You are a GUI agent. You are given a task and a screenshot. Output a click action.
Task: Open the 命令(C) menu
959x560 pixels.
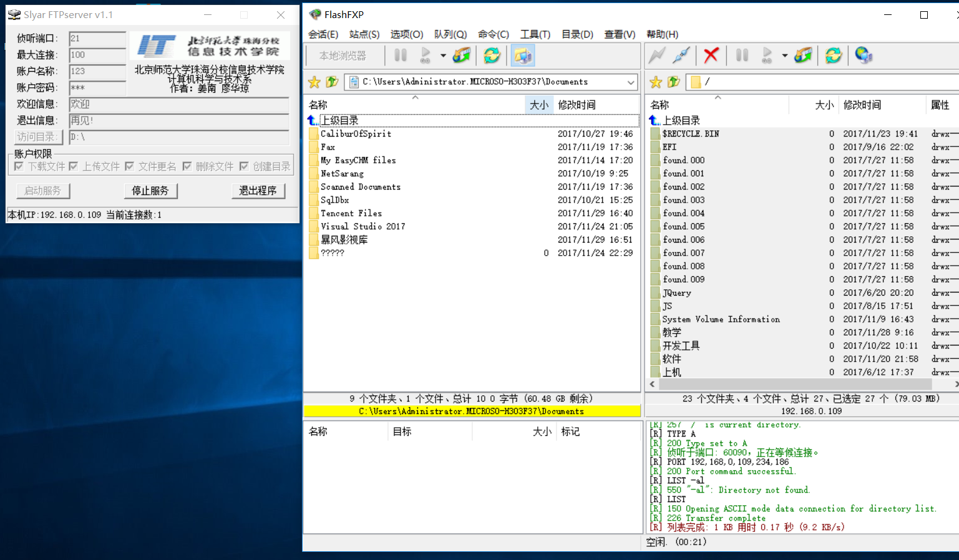tap(494, 34)
